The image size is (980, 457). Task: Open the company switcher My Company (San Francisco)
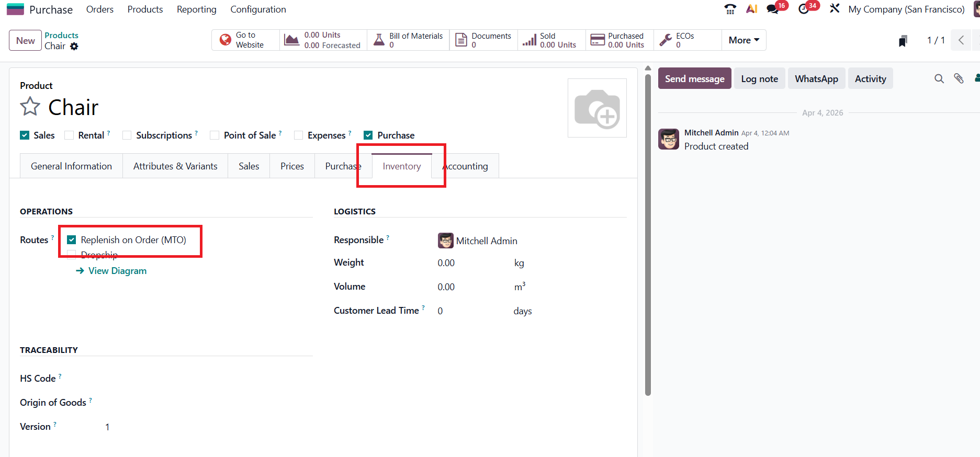coord(906,9)
